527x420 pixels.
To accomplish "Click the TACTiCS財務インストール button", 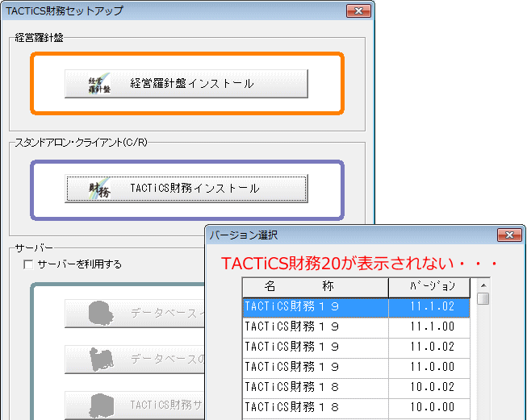I will [186, 189].
